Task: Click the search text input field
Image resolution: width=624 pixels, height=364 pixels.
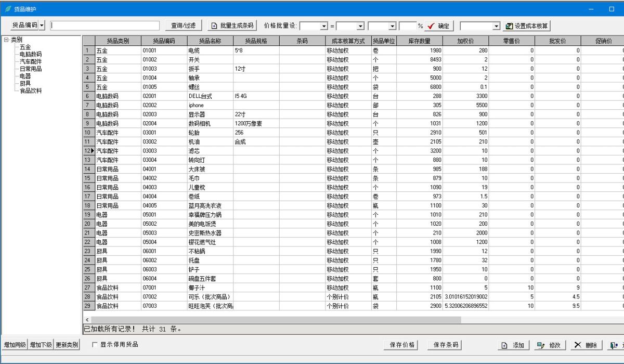Action: click(x=105, y=25)
